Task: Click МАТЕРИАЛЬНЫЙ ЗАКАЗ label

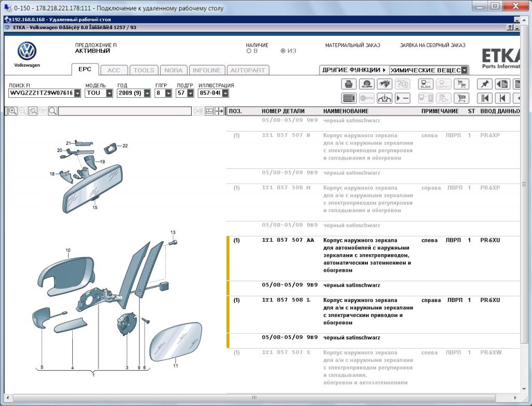Action: point(353,45)
